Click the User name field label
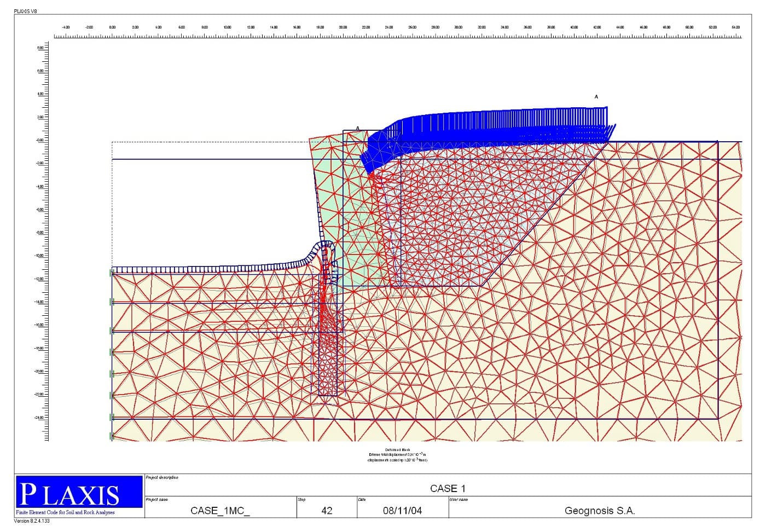766x532 pixels. click(x=459, y=499)
